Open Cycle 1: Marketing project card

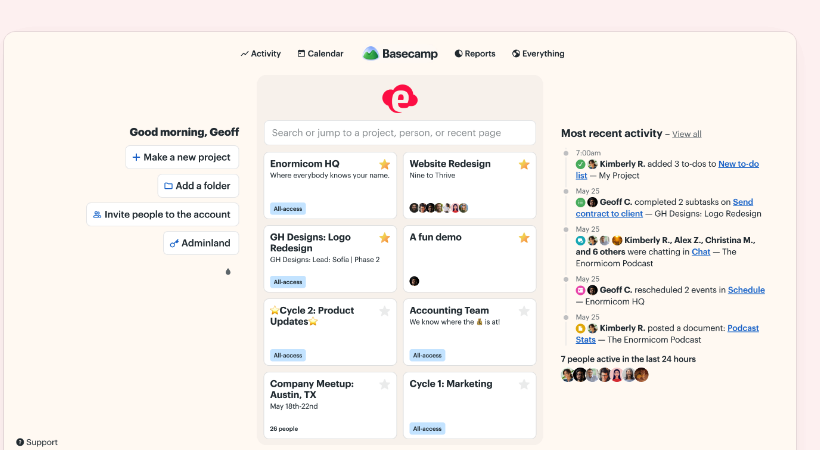click(x=470, y=405)
